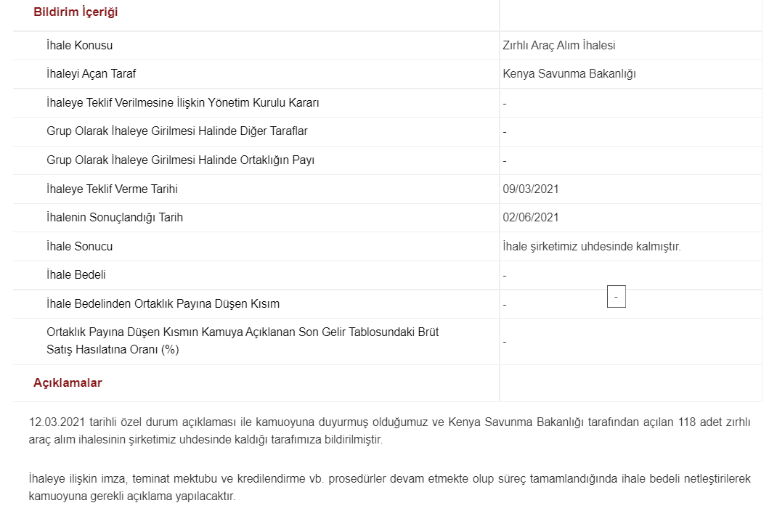The image size is (769, 532).
Task: Click the dash value in 'Ortaklığın Payı' row
Action: (x=505, y=161)
